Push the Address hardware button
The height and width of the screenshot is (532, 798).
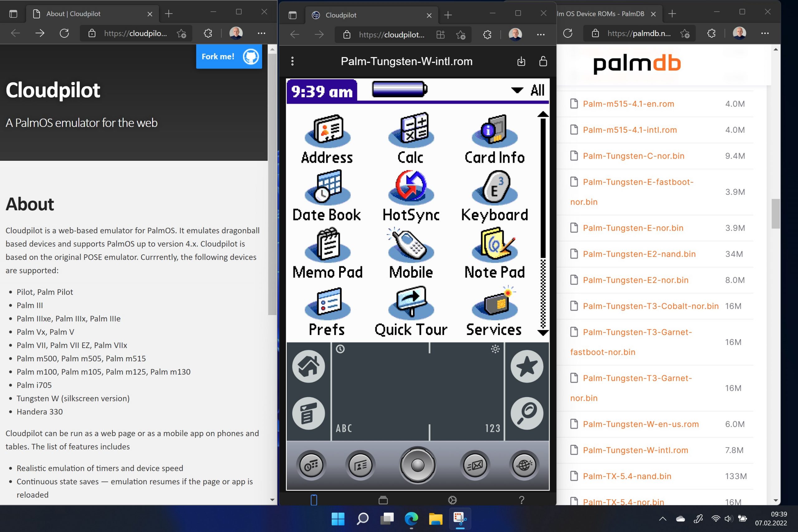click(x=360, y=466)
